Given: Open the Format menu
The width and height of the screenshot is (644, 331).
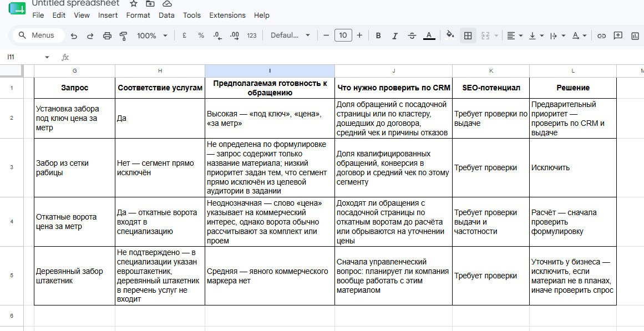Looking at the screenshot, I should click(x=138, y=15).
